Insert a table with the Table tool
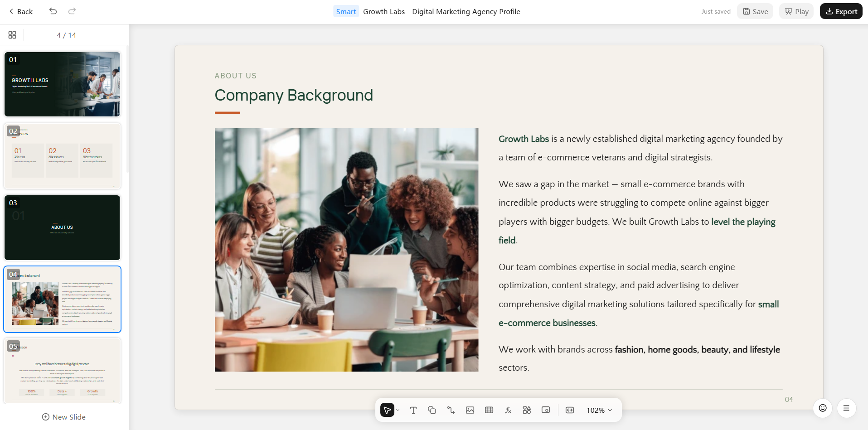Image resolution: width=868 pixels, height=430 pixels. pyautogui.click(x=489, y=410)
